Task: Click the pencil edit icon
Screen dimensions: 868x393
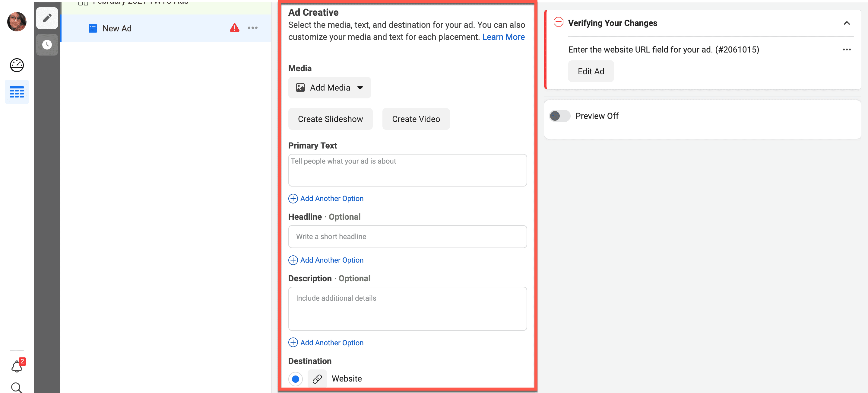Action: pos(47,18)
